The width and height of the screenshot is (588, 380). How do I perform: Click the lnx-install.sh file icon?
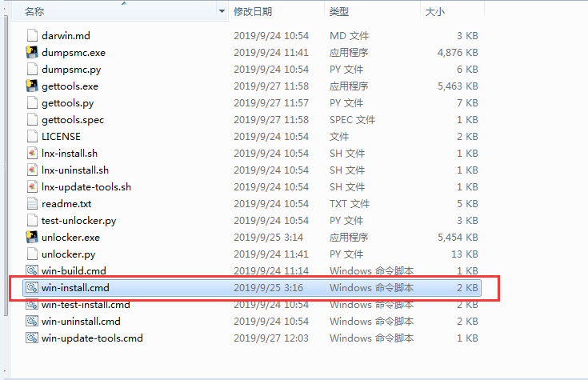tap(32, 154)
